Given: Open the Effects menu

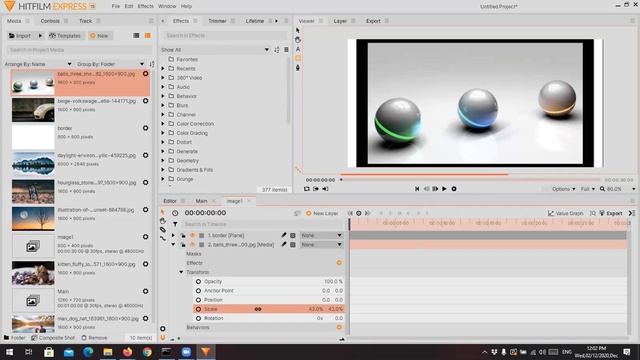Looking at the screenshot, I should click(145, 6).
